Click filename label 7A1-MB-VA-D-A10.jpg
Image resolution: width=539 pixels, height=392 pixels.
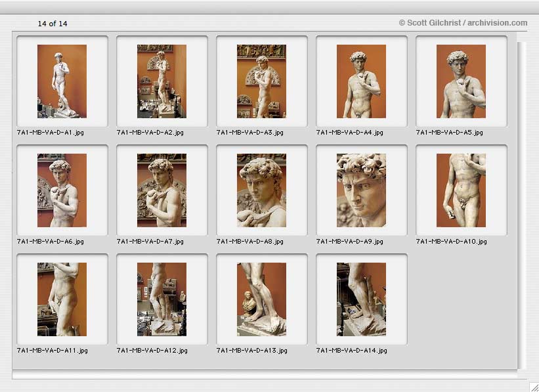pyautogui.click(x=451, y=242)
